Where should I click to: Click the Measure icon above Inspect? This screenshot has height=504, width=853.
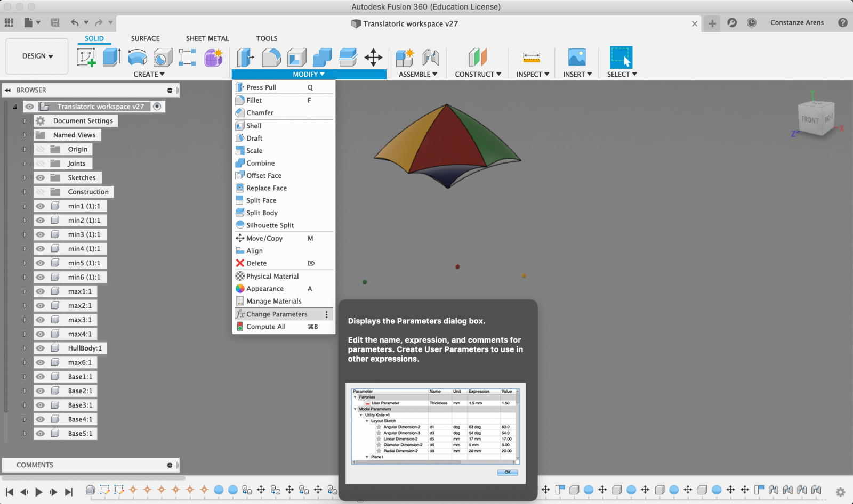click(x=532, y=58)
